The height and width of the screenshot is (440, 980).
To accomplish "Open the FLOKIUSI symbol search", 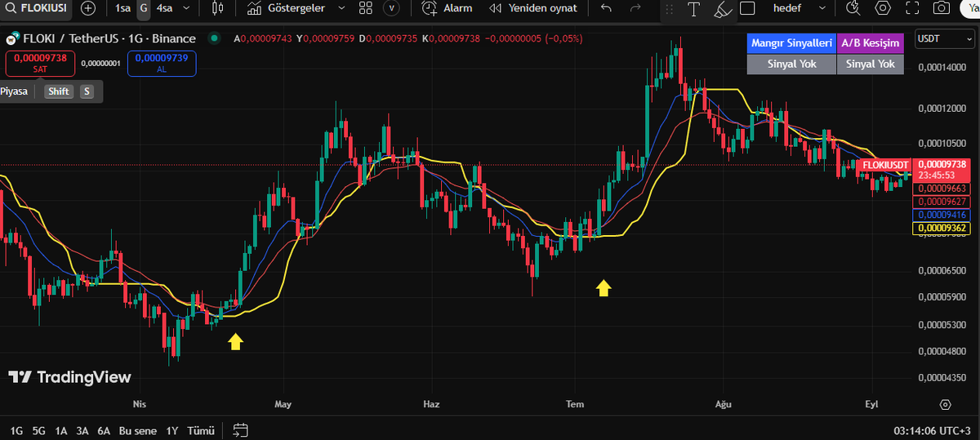I will [36, 8].
